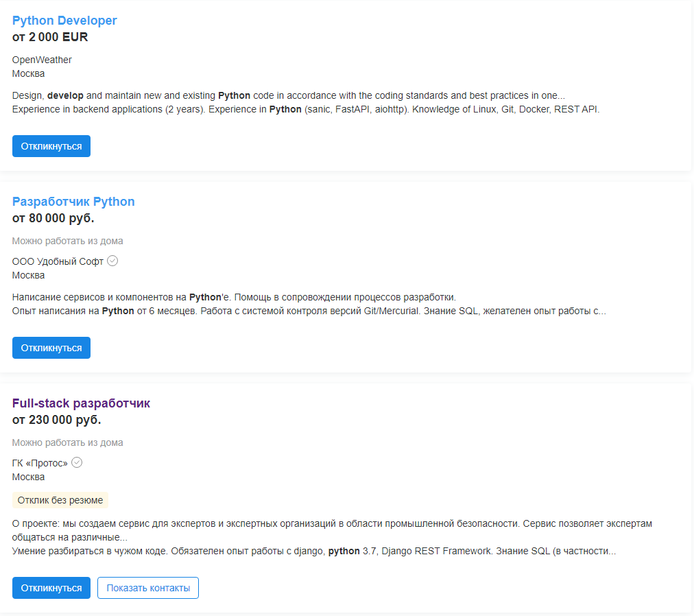Open the ООО Удобный Софт employer link

point(58,261)
